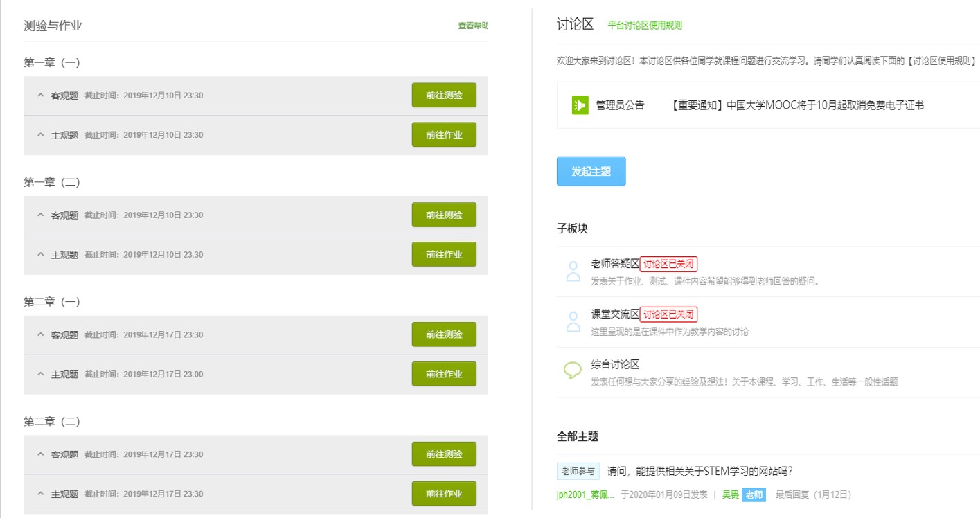The image size is (980, 518).
Task: Toggle chevron for 第二章（二）主观题
Action: click(x=40, y=494)
